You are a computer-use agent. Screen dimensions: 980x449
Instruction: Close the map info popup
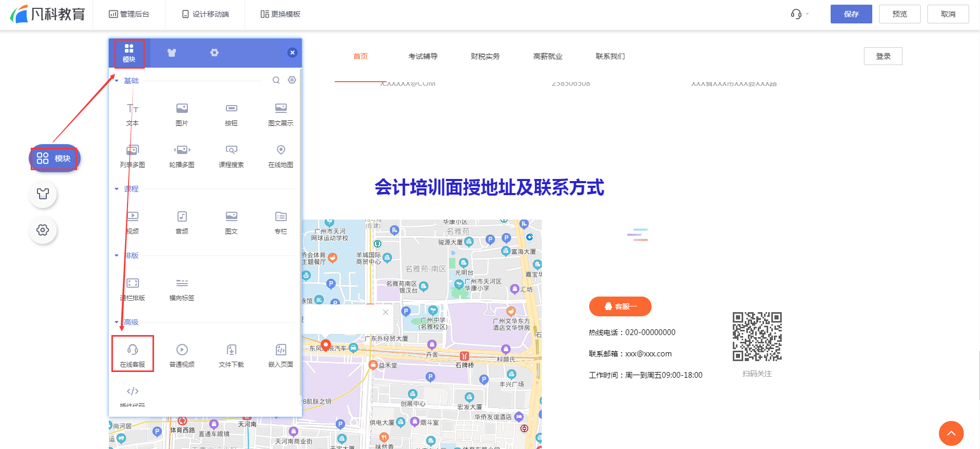coord(386,312)
